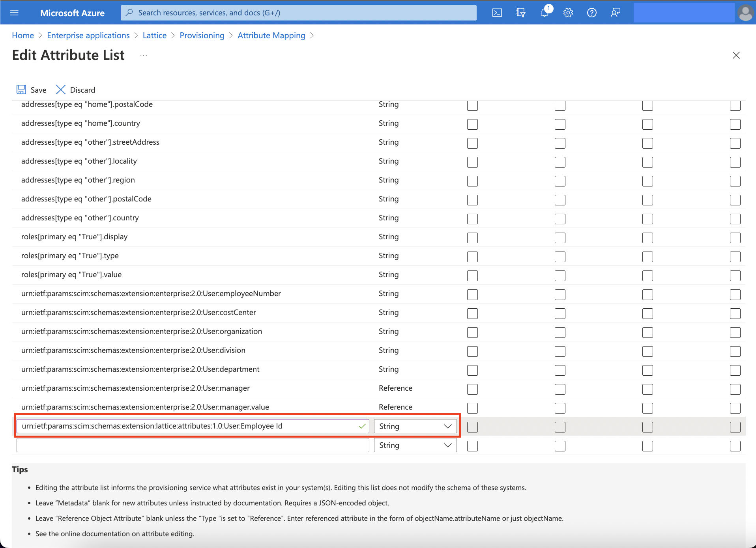Viewport: 756px width, 548px height.
Task: Open the help pane question mark icon
Action: click(592, 12)
